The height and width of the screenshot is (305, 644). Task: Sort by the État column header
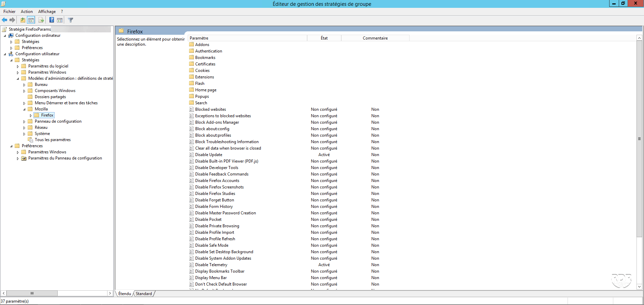tap(324, 38)
